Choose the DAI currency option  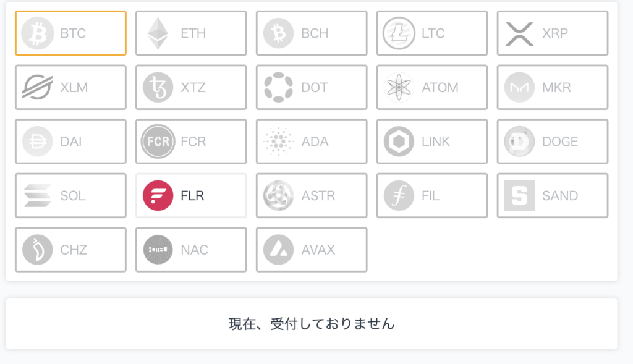pyautogui.click(x=70, y=142)
